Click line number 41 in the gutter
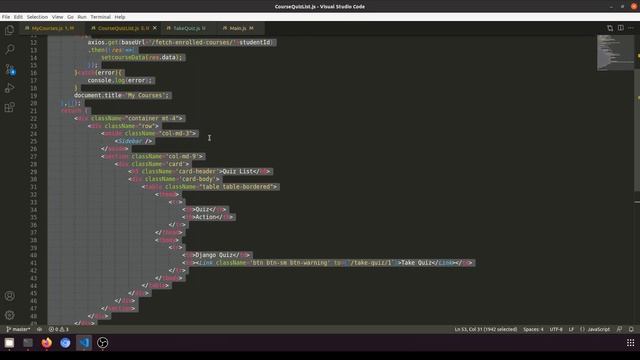This screenshot has height=360, width=640. [33, 263]
